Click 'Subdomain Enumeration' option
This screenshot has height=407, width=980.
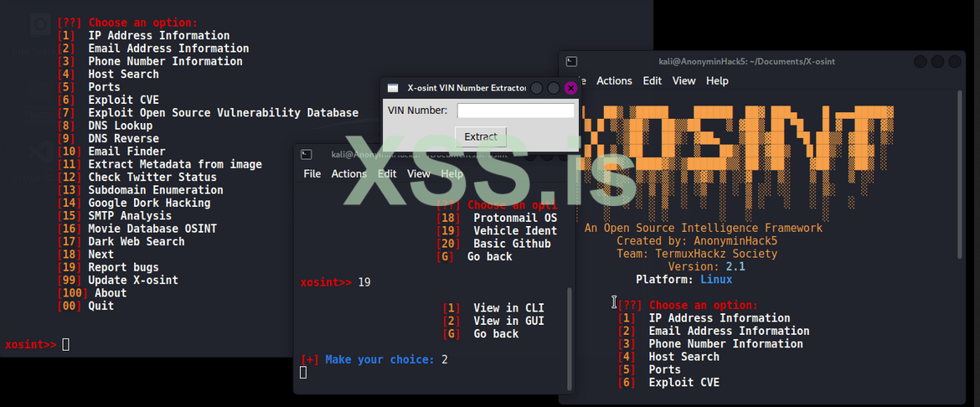coord(155,190)
